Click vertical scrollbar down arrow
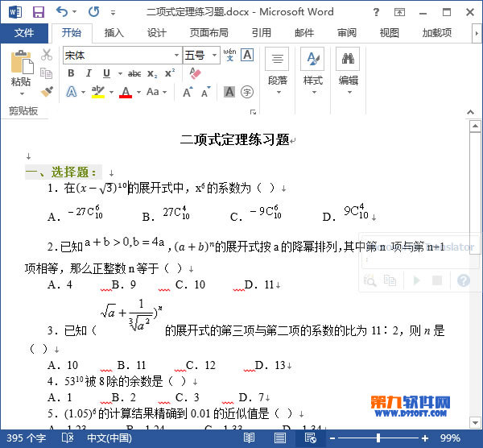Viewport: 483px width, 448px height. [475, 422]
